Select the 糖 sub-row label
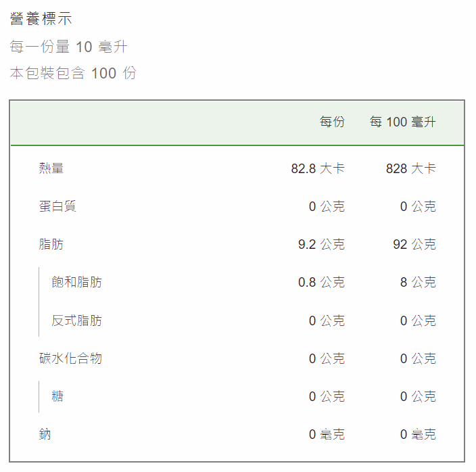Screen dimensions: 476x472 point(57,396)
